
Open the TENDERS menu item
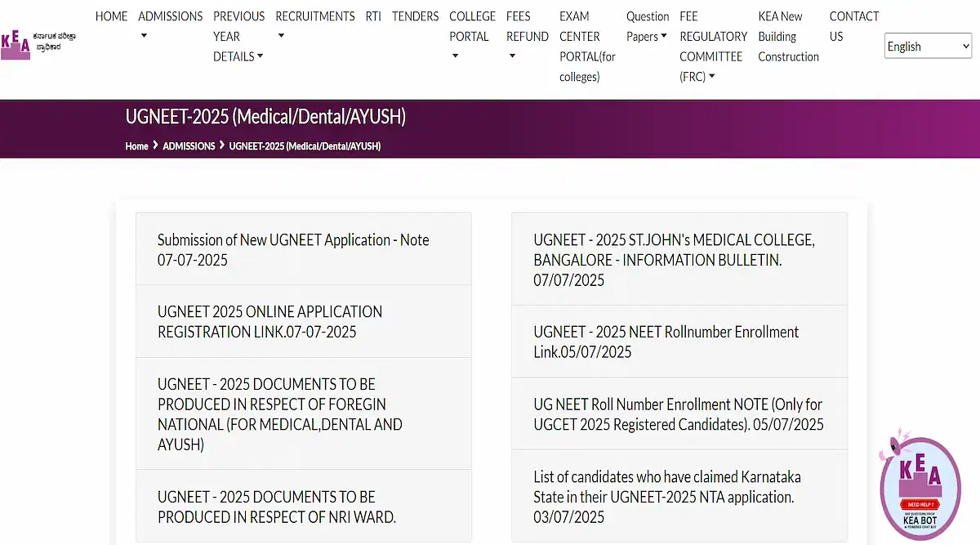415,16
